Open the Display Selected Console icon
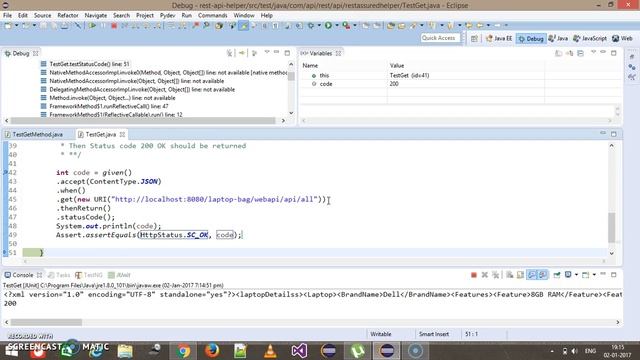Screen dimensions: 640x360 point(568,275)
